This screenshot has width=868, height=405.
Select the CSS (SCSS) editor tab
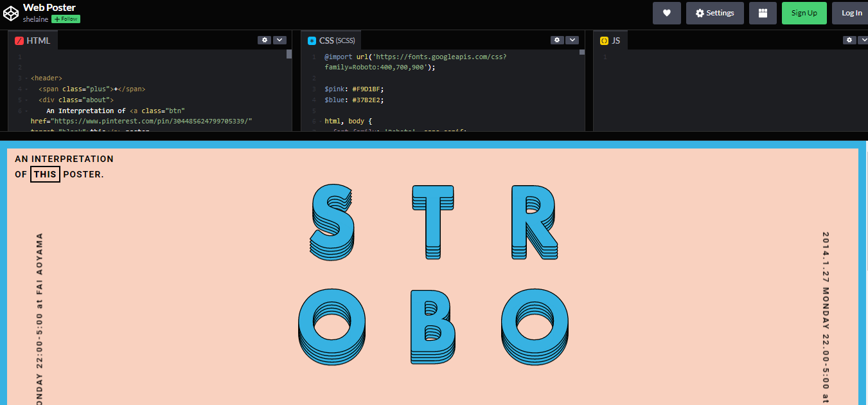pos(331,40)
